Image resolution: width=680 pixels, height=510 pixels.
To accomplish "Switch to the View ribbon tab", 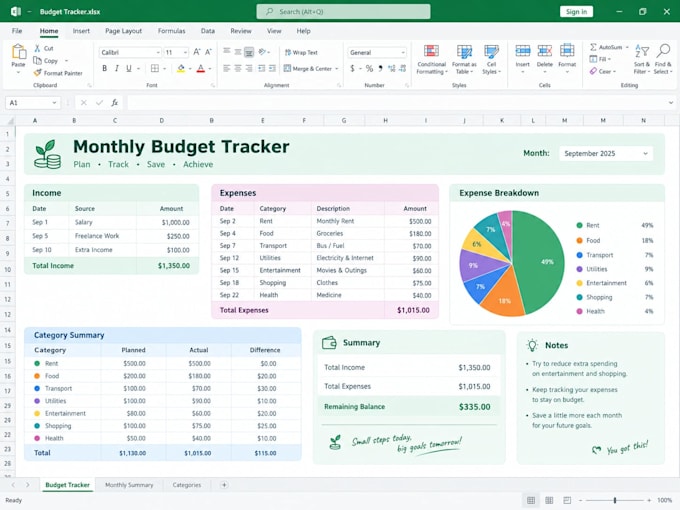I will tap(274, 31).
